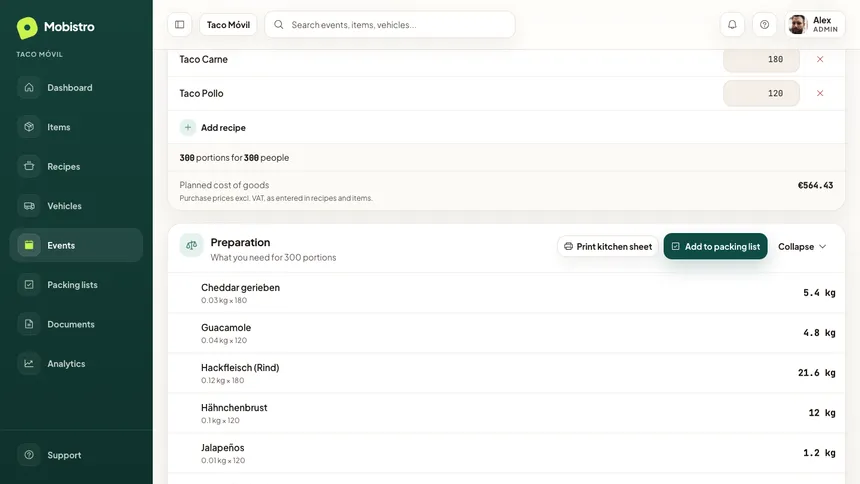Click the Documents file icon
Screen dimensions: 860x484
tap(29, 324)
